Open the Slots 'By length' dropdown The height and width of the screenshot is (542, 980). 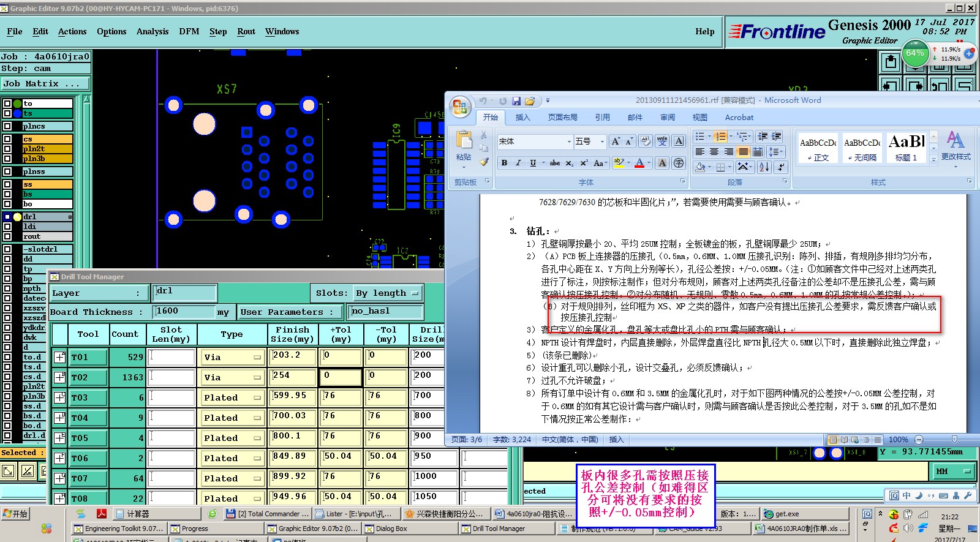388,293
